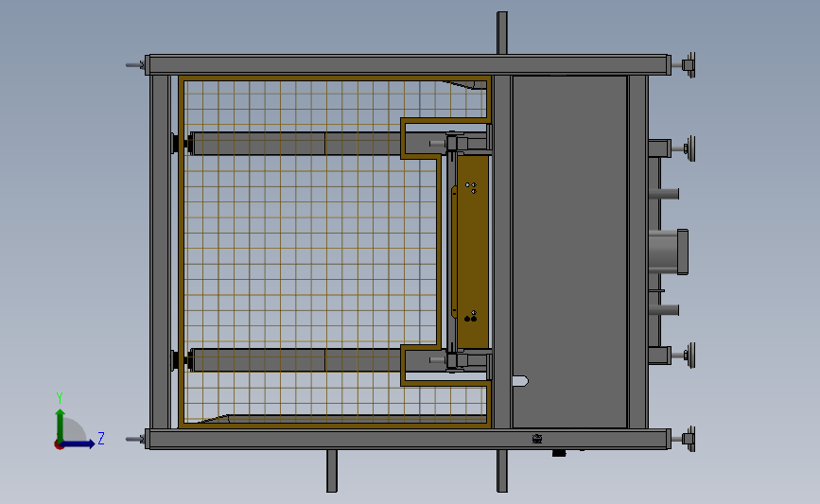
Task: Select the small black component under the bottom beam
Action: coord(559,453)
